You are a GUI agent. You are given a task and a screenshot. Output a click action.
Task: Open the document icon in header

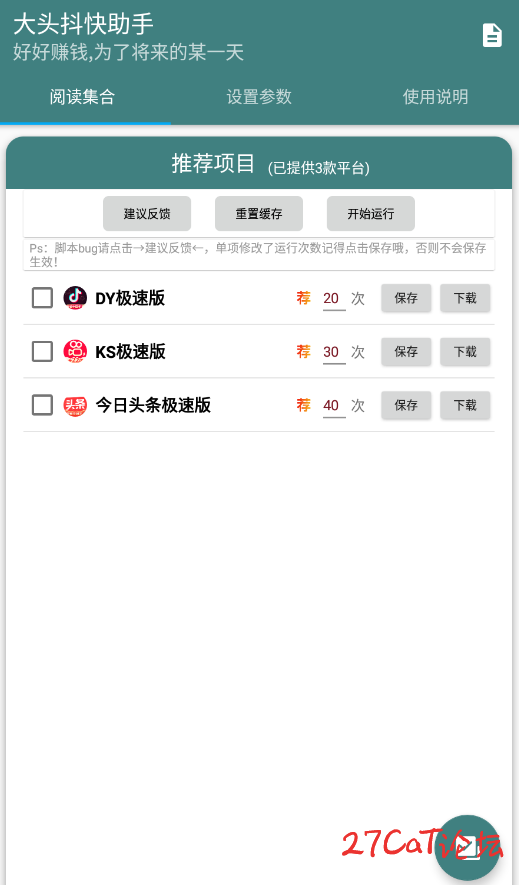coord(492,35)
